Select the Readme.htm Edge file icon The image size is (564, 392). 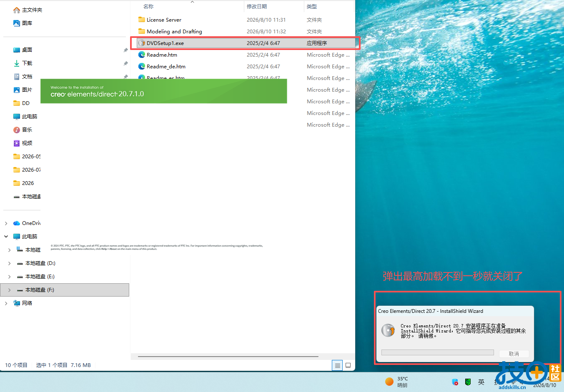[142, 55]
